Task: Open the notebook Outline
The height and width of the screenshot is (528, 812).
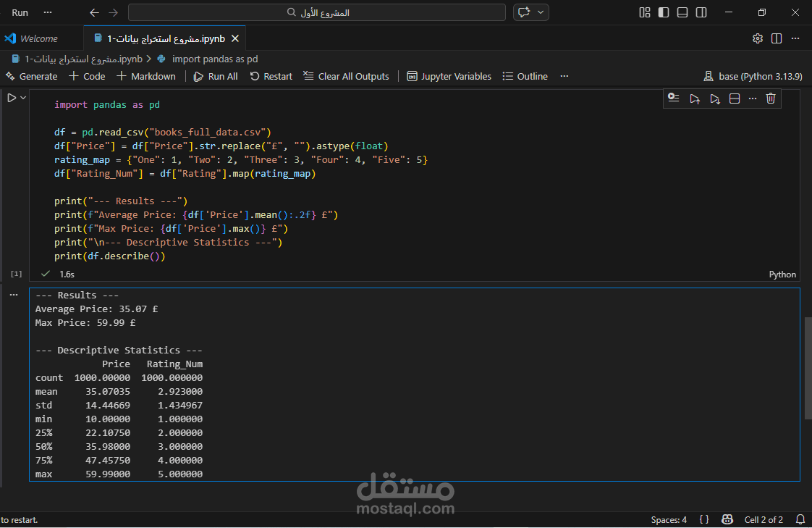Action: [x=525, y=76]
